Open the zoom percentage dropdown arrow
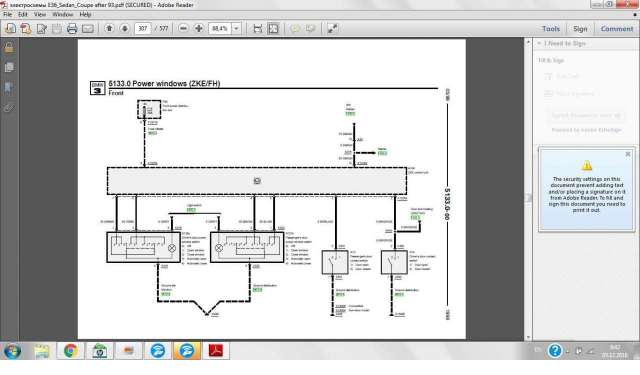This screenshot has height=375, width=640. (x=236, y=29)
